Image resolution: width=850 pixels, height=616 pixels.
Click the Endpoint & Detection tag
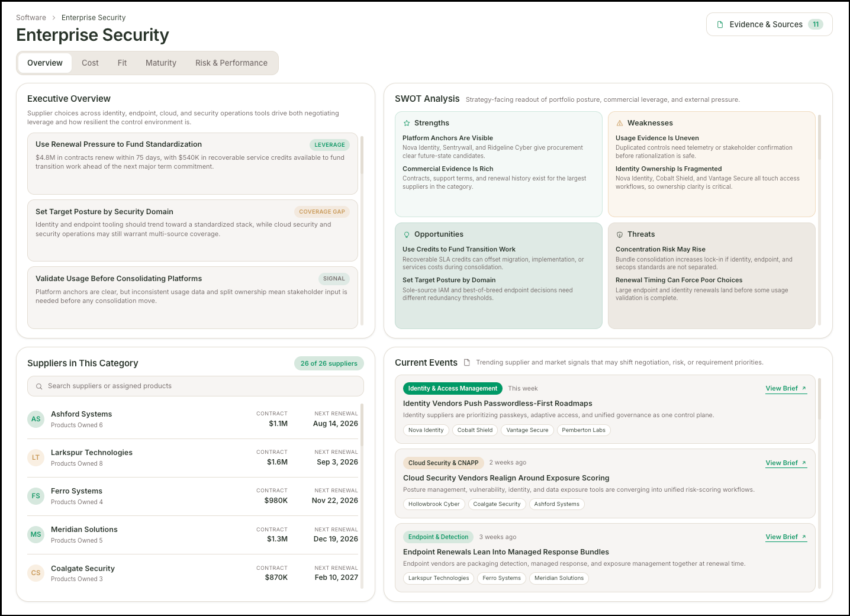click(438, 537)
